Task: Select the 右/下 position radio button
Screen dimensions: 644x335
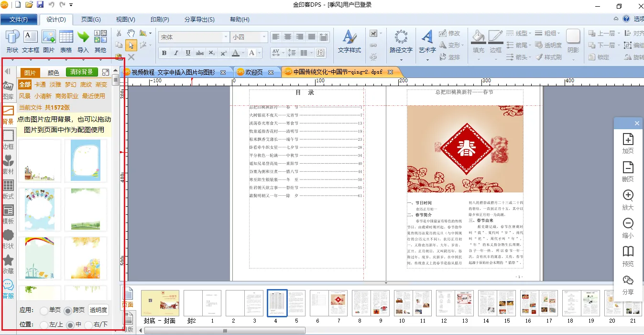Action: coord(88,325)
